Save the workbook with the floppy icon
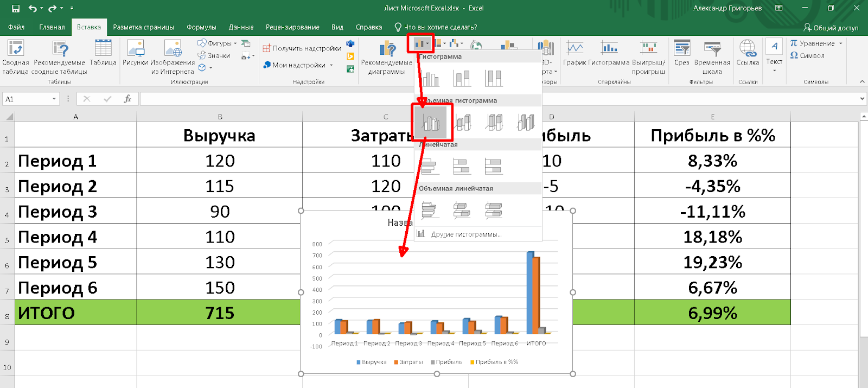 [x=16, y=8]
